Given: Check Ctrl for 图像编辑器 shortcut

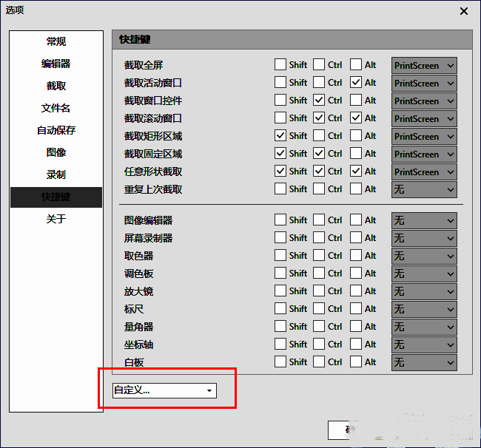Looking at the screenshot, I should click(x=319, y=220).
